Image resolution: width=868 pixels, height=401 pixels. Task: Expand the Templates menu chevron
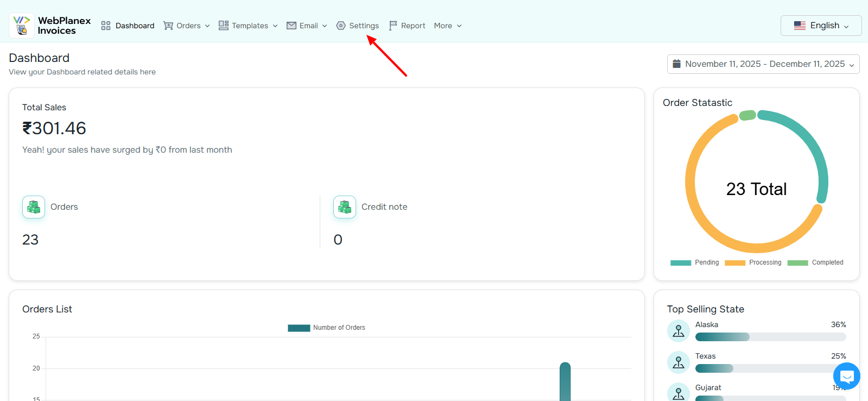(x=275, y=26)
